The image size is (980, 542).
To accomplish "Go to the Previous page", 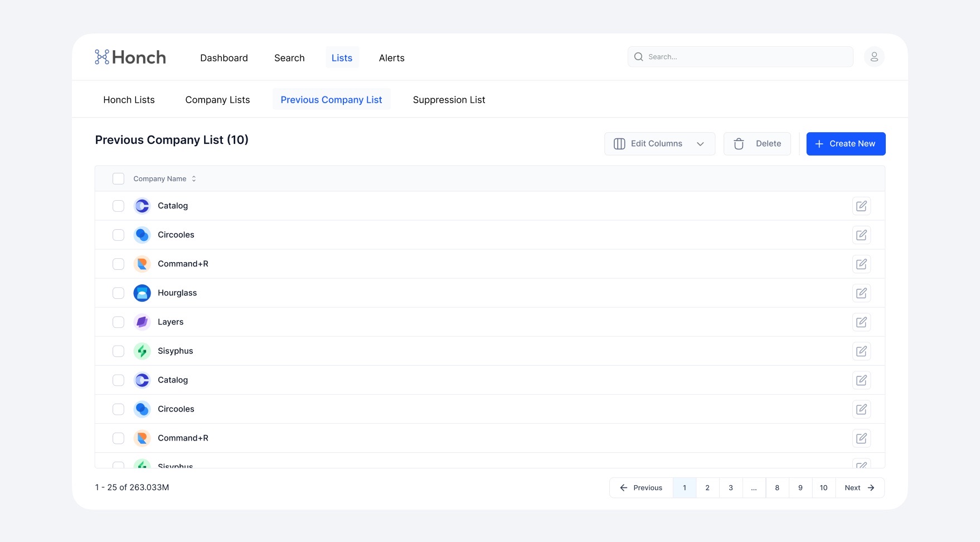I will point(641,488).
